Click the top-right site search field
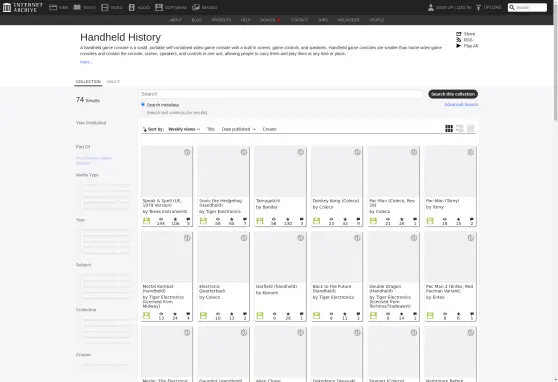The height and width of the screenshot is (382, 558). click(527, 7)
